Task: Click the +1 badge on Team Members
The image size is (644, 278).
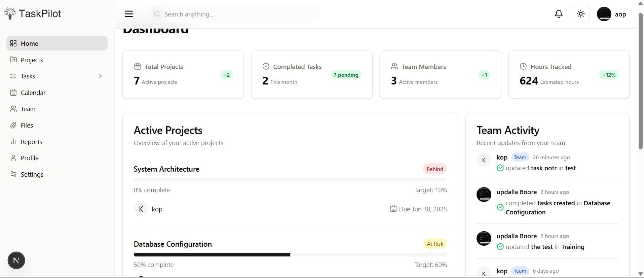Action: click(x=484, y=75)
